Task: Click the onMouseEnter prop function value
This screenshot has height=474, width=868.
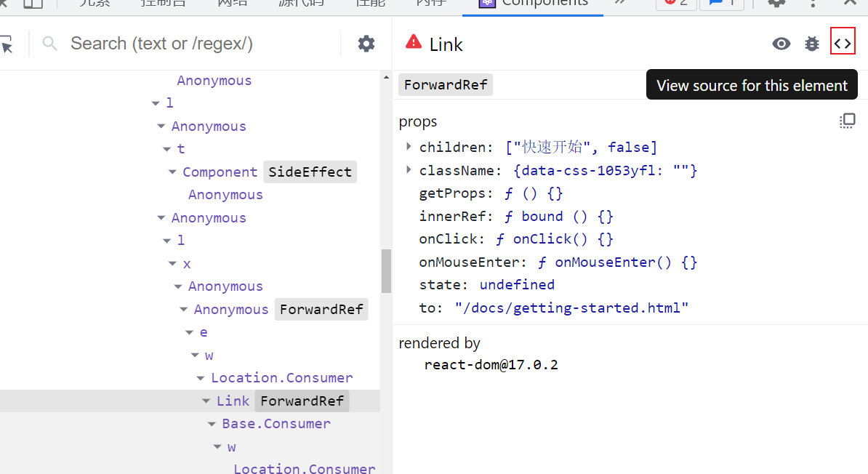Action: click(x=617, y=262)
